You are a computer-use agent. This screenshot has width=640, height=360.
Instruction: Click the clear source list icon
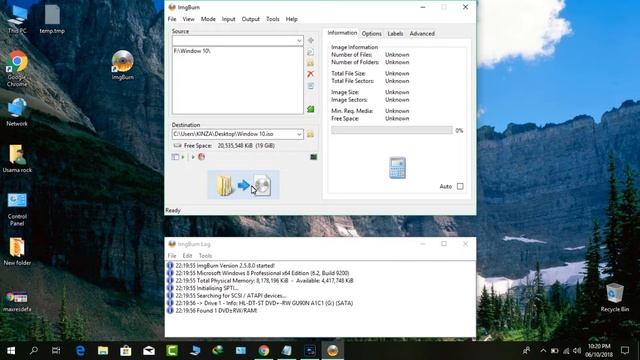click(311, 86)
